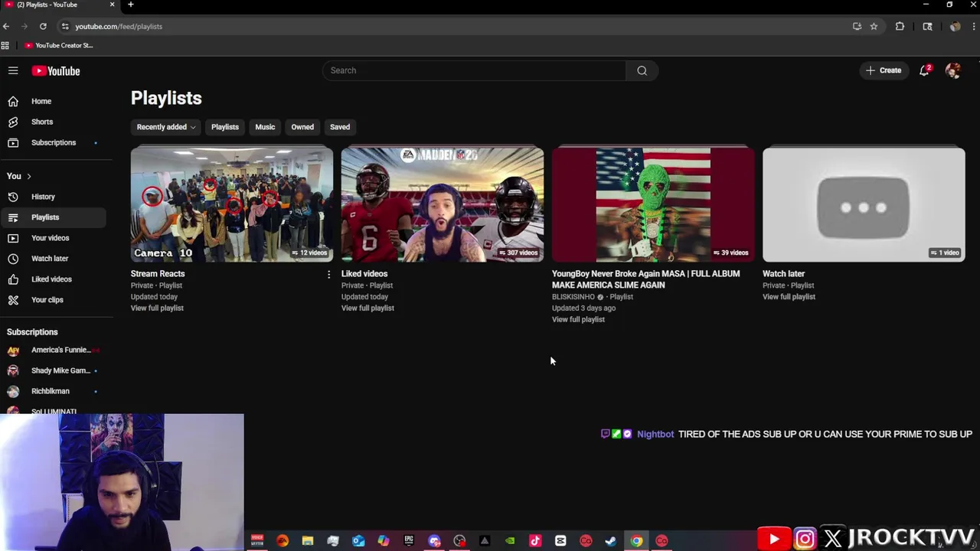Open a new browser tab

pos(131,5)
